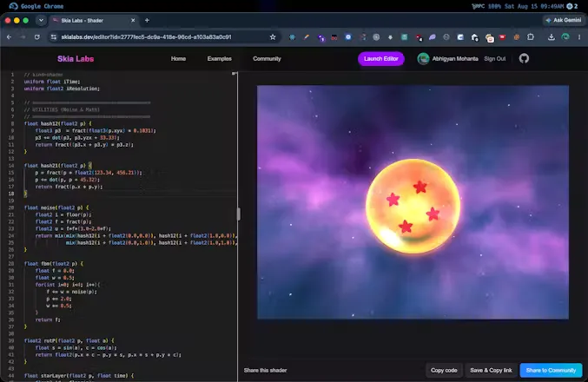Click line number 18 in the gutter

[x=11, y=194]
